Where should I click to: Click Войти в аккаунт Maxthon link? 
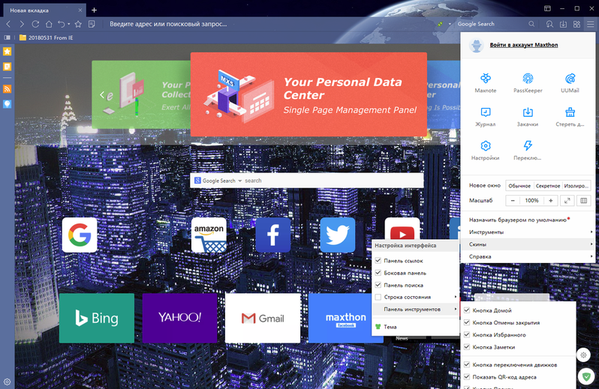524,45
